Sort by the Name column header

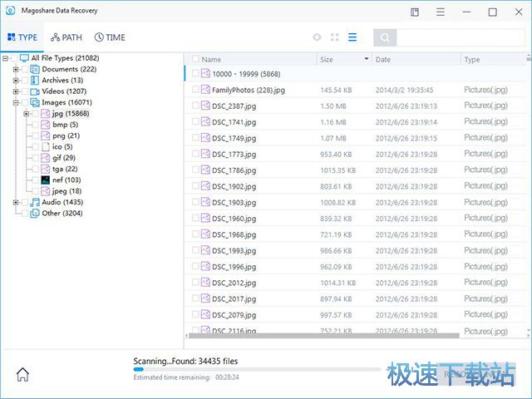coord(211,59)
